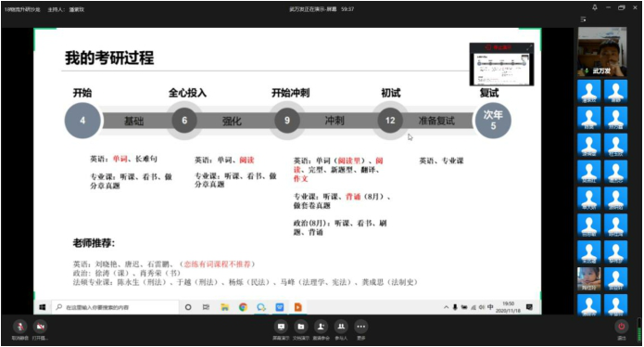Viewport: 644px width, 347px height.
Task: Click the child photo participant tile
Action: click(x=589, y=278)
